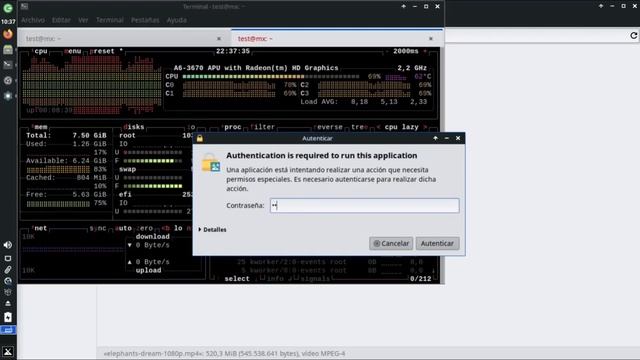
Task: Minimize the Autenticar dialog
Action: coord(447,138)
